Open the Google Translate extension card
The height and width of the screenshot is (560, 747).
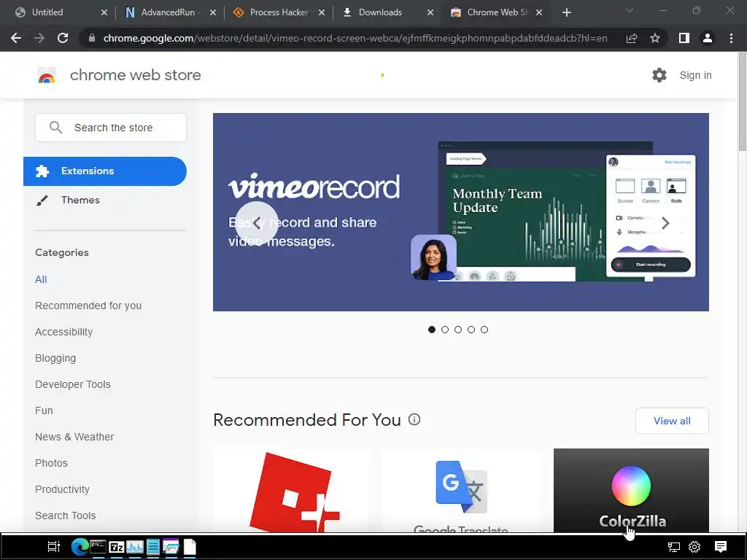point(461,491)
